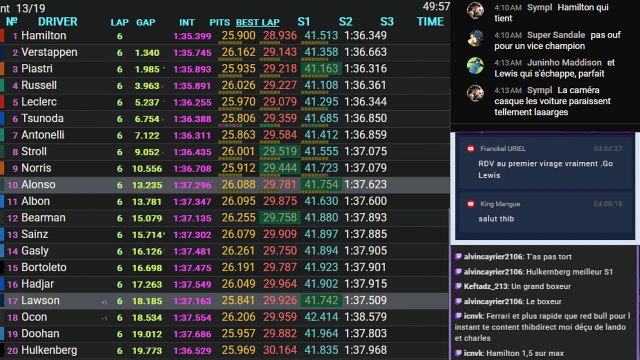
Task: Sort by the BEST LAP column header
Action: 258,22
